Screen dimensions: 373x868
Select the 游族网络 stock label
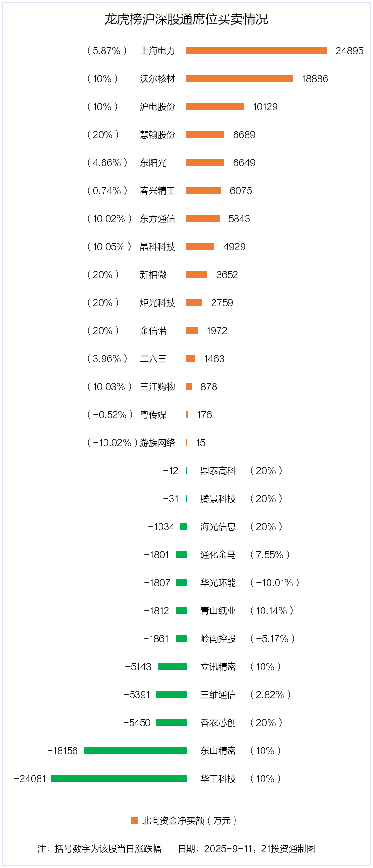point(158,442)
